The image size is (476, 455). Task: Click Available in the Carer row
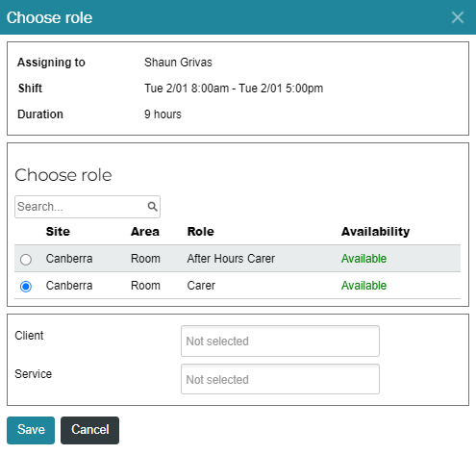(363, 286)
